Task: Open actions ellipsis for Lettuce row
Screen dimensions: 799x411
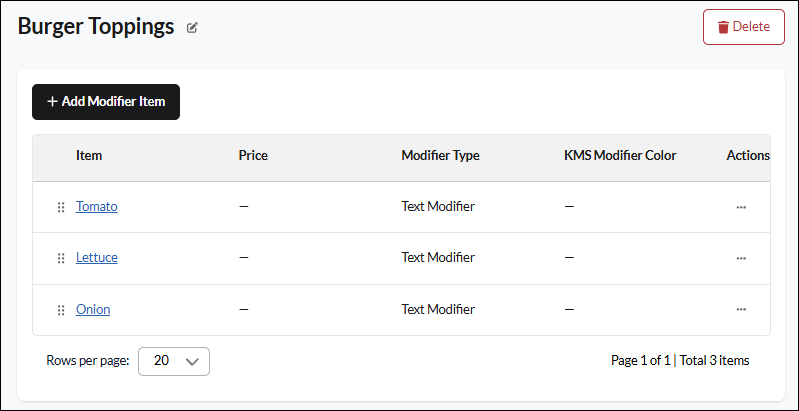Action: [x=741, y=258]
